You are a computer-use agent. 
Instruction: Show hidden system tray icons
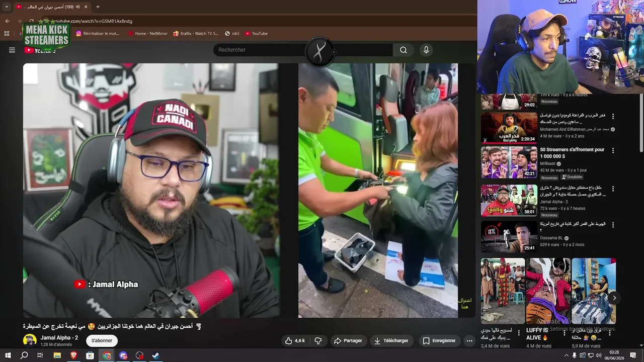coord(567,355)
